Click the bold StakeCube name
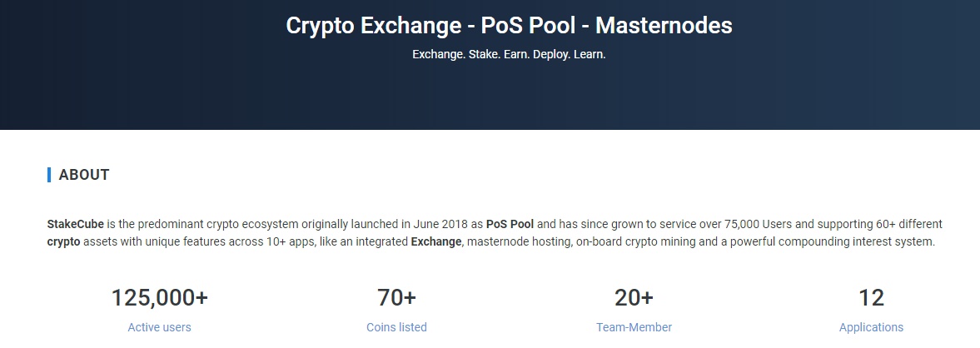Viewport: 980px width, 348px height. [76, 224]
